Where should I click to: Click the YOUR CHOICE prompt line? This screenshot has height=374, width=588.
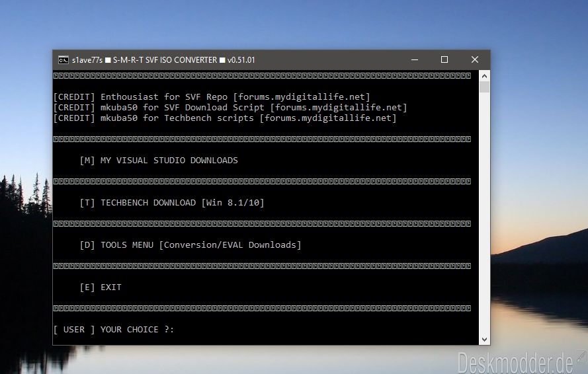point(114,330)
